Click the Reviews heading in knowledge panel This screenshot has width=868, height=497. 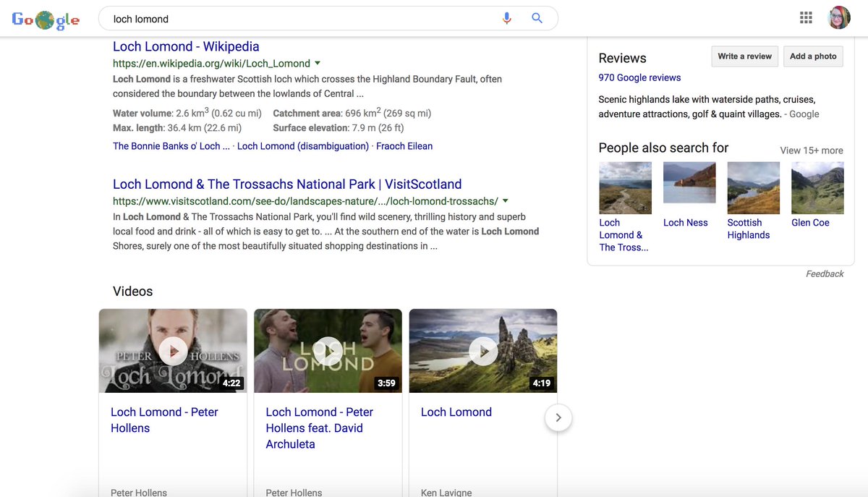(x=622, y=59)
